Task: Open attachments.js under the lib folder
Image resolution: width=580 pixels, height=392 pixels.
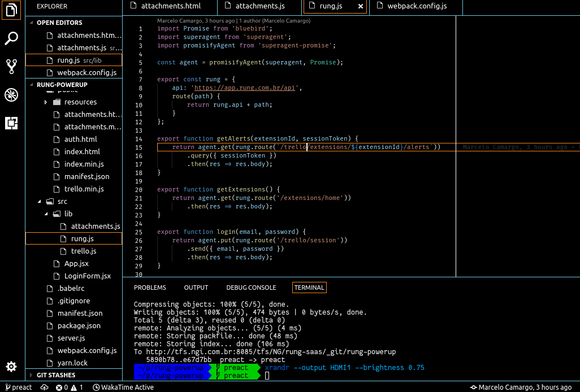Action: 73,226
